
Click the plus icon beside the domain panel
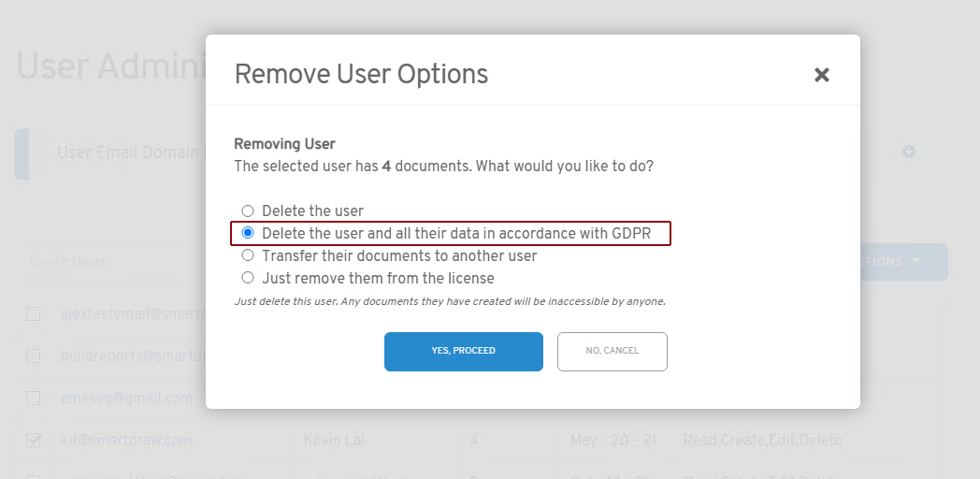(908, 152)
